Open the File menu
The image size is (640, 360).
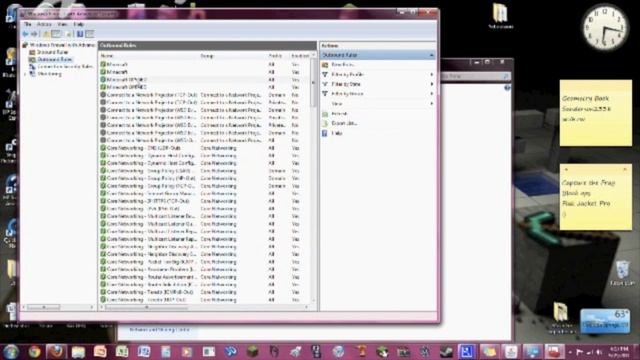click(28, 24)
